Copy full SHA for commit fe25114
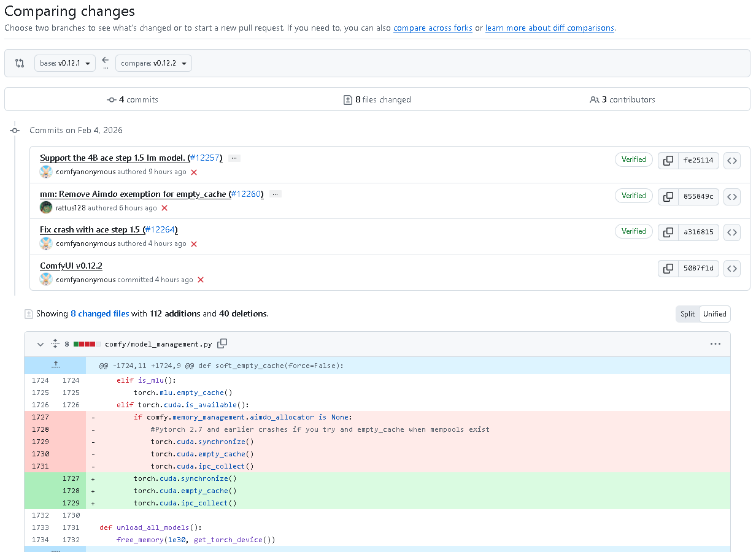Screen dimensions: 756x552 [x=668, y=161]
